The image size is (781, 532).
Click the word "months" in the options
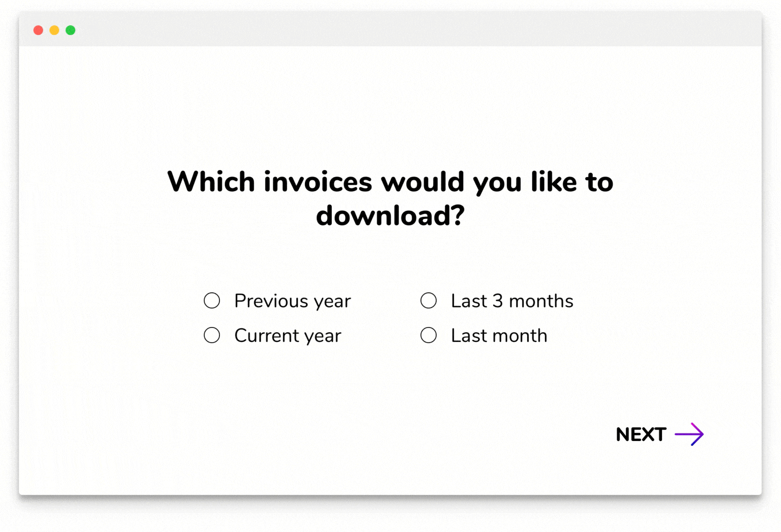pyautogui.click(x=541, y=301)
